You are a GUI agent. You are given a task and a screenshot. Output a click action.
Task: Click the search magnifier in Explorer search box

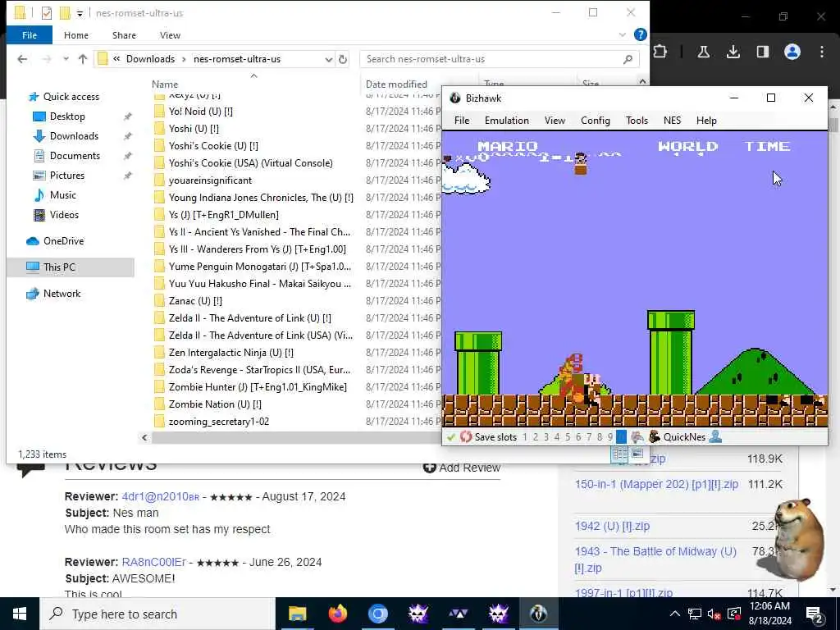point(628,59)
